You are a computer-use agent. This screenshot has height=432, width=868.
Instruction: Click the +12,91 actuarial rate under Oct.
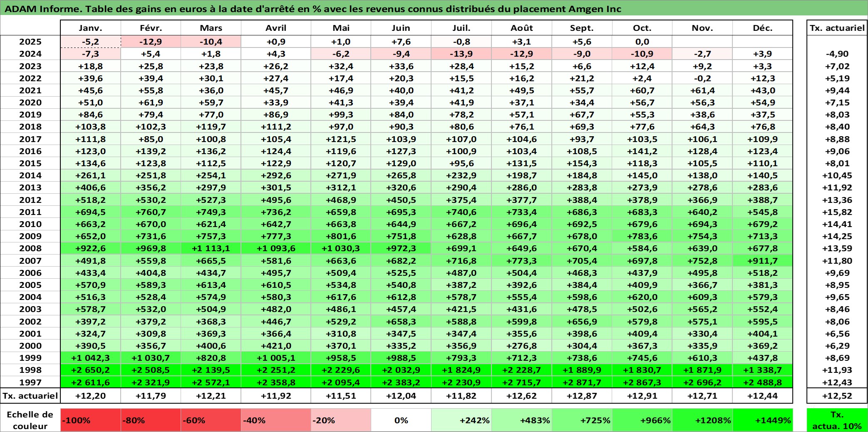[x=642, y=396]
